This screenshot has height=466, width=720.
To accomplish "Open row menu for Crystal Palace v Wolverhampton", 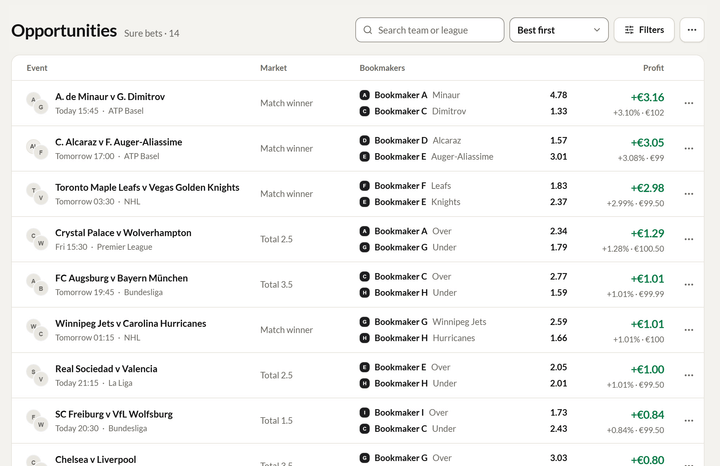I will (x=688, y=239).
